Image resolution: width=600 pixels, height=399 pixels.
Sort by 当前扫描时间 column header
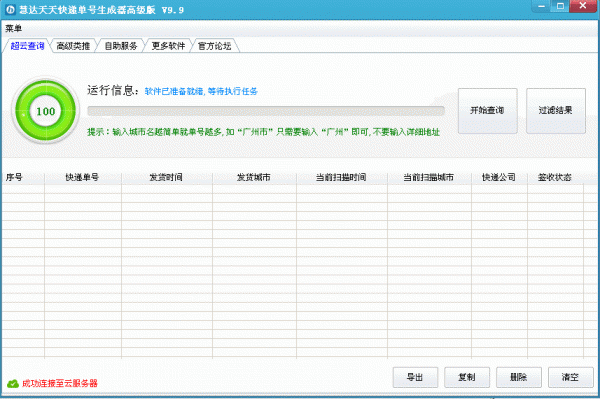click(x=341, y=178)
